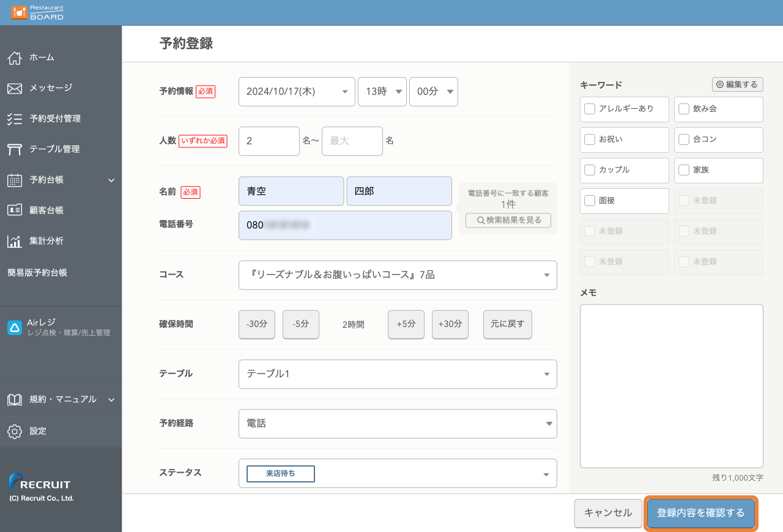Open the reservation date dropdown
Viewport: 783px width, 532px height.
coord(296,91)
